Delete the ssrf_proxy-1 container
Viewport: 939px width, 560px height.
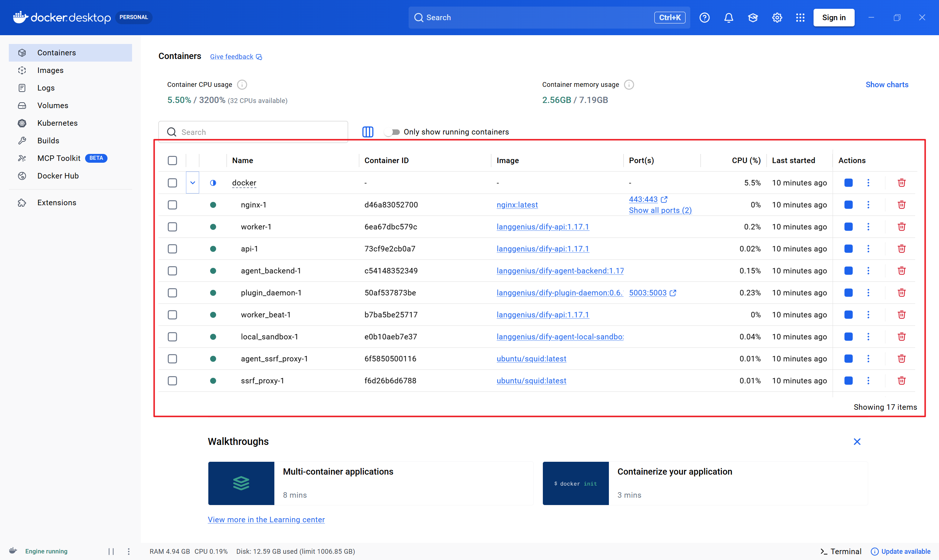click(901, 380)
